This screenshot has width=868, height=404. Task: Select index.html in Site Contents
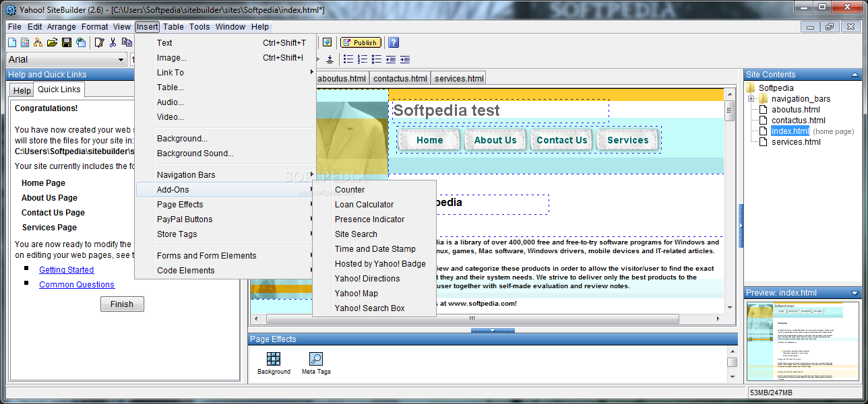(x=790, y=131)
